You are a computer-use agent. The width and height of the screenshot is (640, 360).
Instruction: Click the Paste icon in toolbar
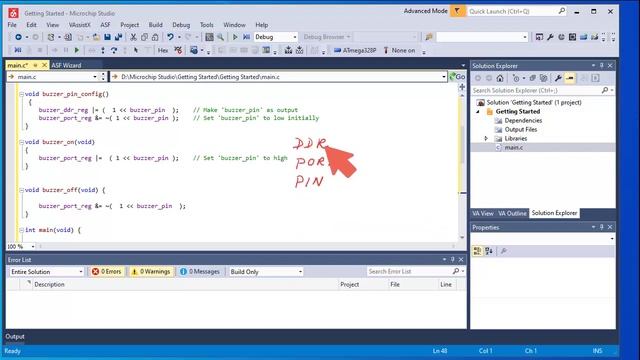[x=155, y=37]
